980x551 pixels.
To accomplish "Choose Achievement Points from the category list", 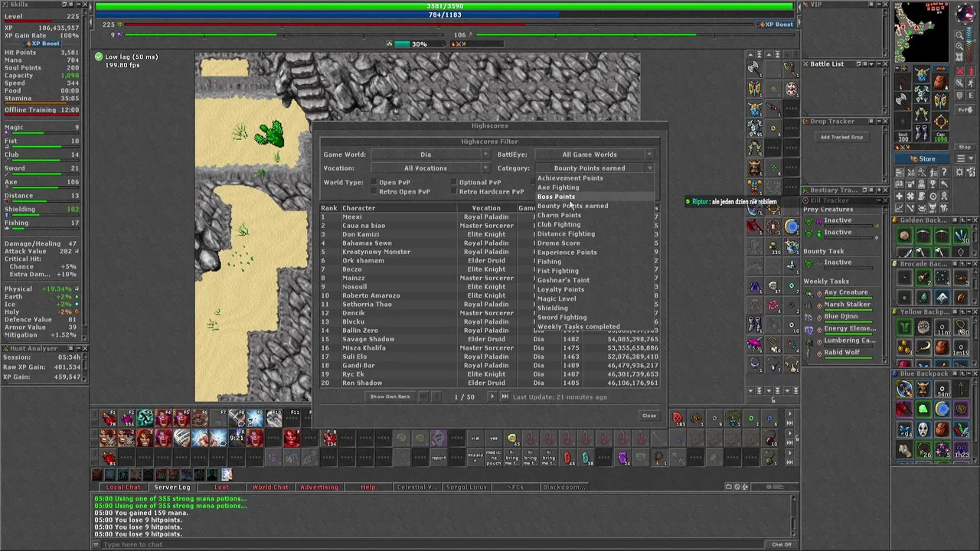I will click(x=595, y=178).
